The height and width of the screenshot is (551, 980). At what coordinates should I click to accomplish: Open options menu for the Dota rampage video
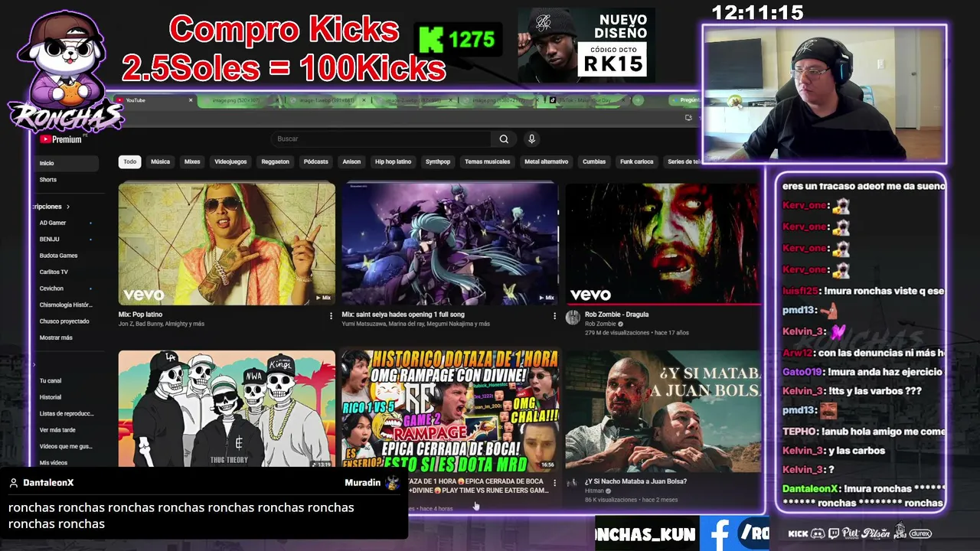pos(554,483)
